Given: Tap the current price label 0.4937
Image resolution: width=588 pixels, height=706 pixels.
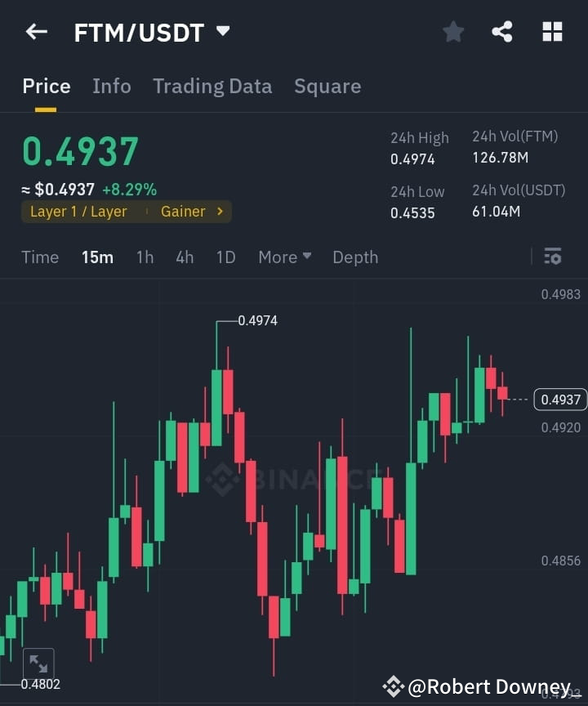Looking at the screenshot, I should [x=559, y=399].
